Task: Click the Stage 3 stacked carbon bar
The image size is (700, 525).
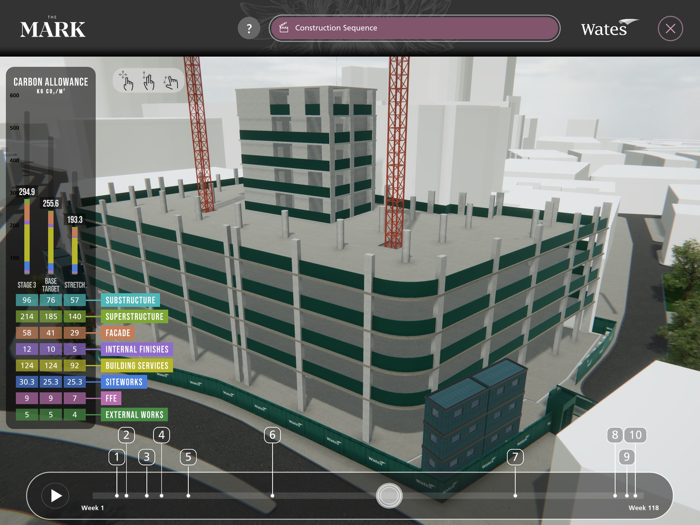Action: (x=27, y=236)
